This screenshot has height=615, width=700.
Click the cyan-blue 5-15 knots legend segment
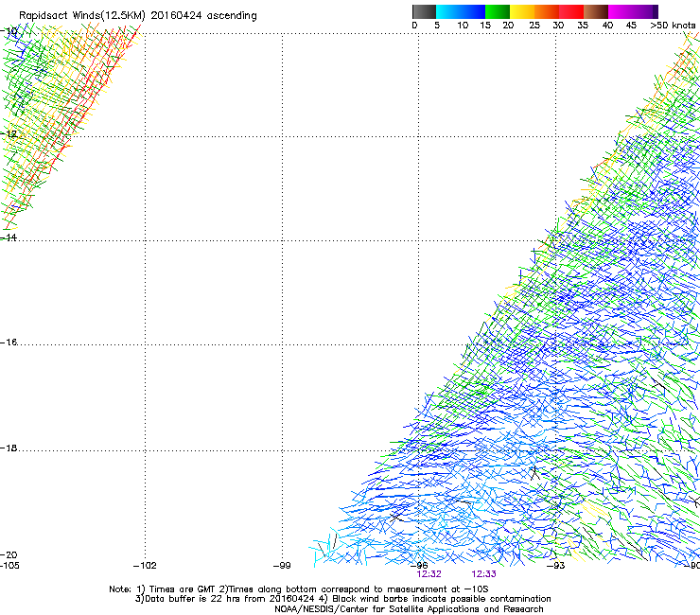point(461,11)
